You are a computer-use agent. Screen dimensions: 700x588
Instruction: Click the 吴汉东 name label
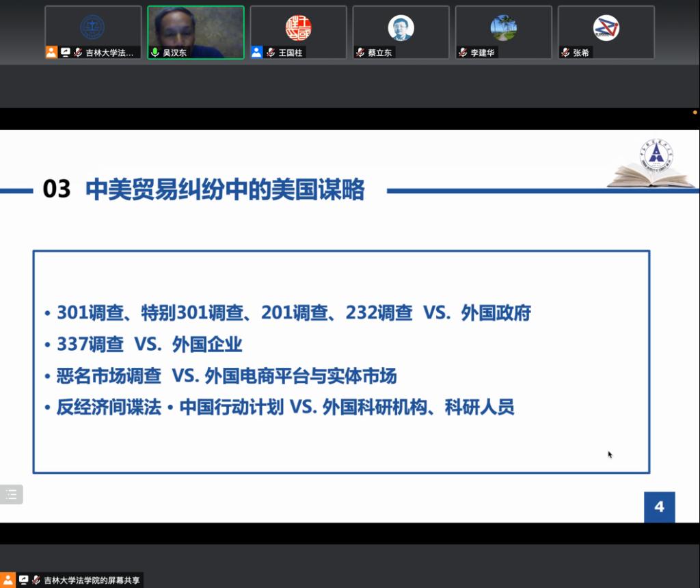tap(174, 53)
